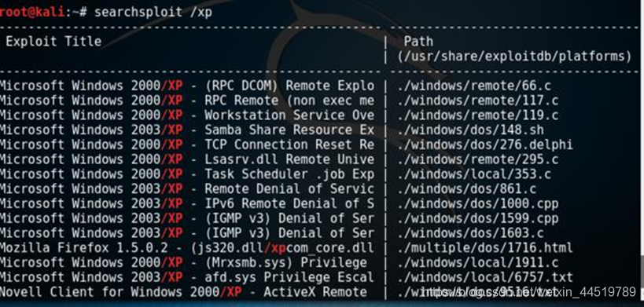Viewport: 644px width, 307px height.
Task: Click the root@kali prompt text
Action: click(32, 12)
